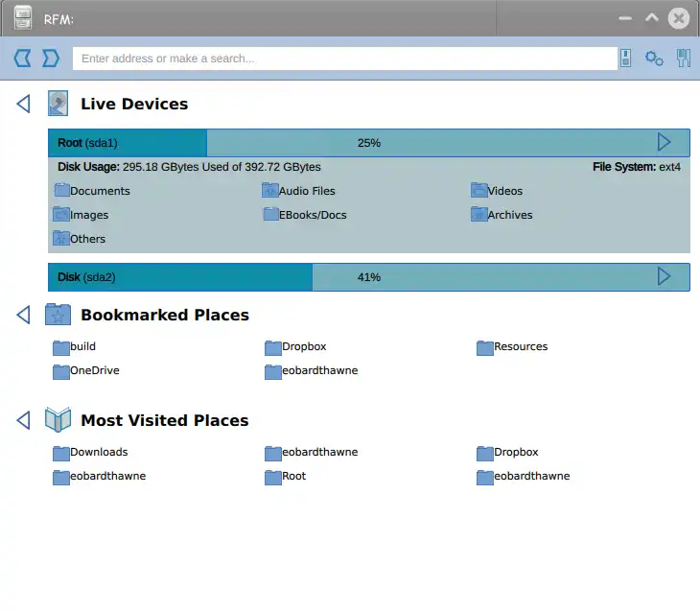
Task: Open the Archives category
Action: pyautogui.click(x=502, y=215)
